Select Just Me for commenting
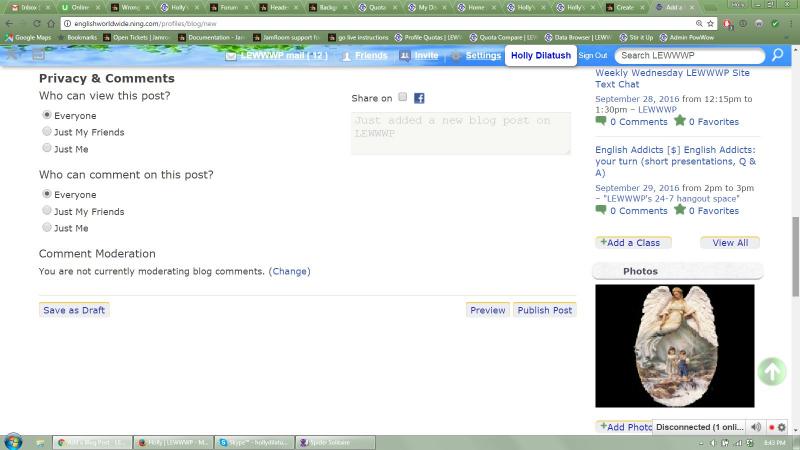 pyautogui.click(x=47, y=227)
